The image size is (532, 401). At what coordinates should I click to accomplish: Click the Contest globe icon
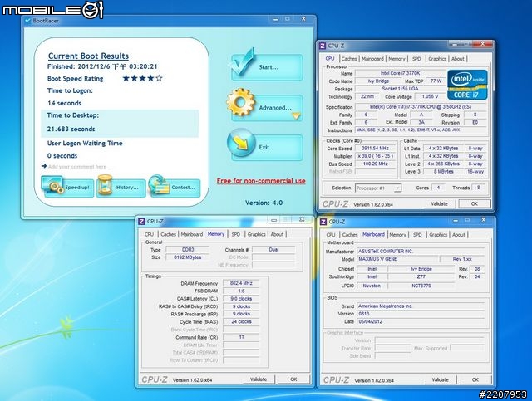pyautogui.click(x=159, y=185)
